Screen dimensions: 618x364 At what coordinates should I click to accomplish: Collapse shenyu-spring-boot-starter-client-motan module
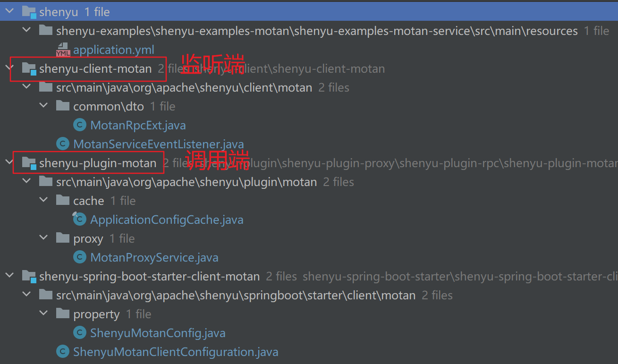pyautogui.click(x=9, y=276)
